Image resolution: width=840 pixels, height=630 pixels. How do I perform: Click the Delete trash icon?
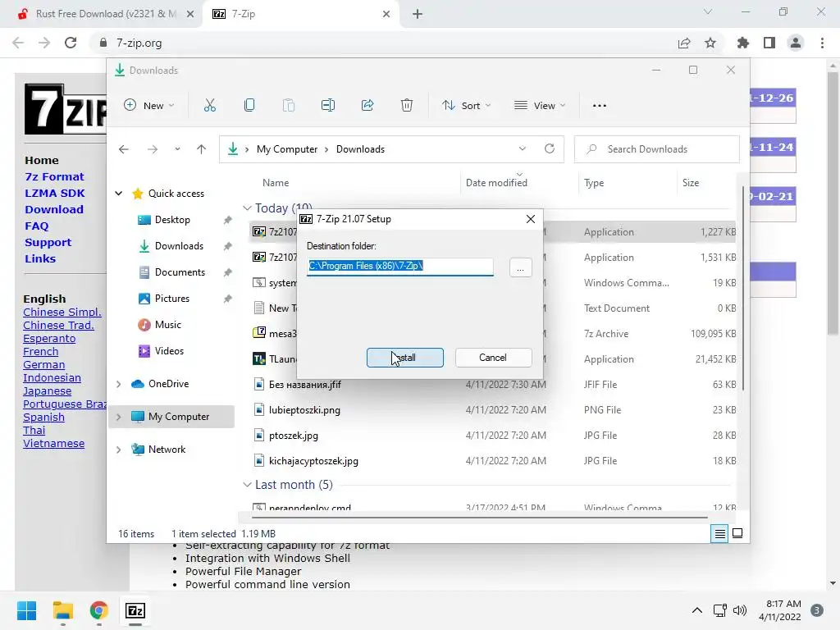point(407,106)
